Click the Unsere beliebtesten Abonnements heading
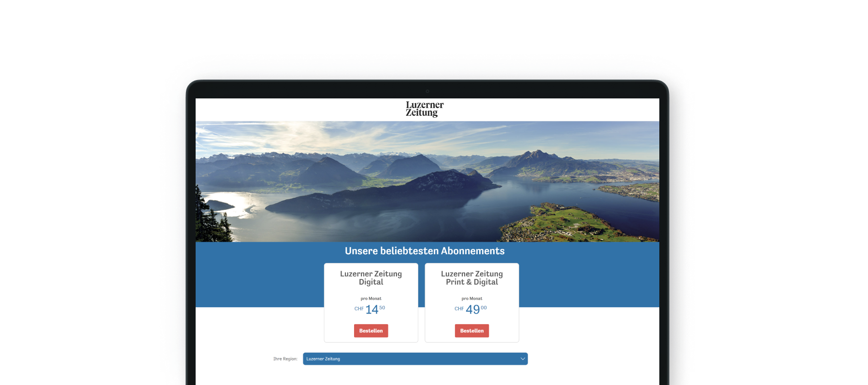 pyautogui.click(x=425, y=251)
